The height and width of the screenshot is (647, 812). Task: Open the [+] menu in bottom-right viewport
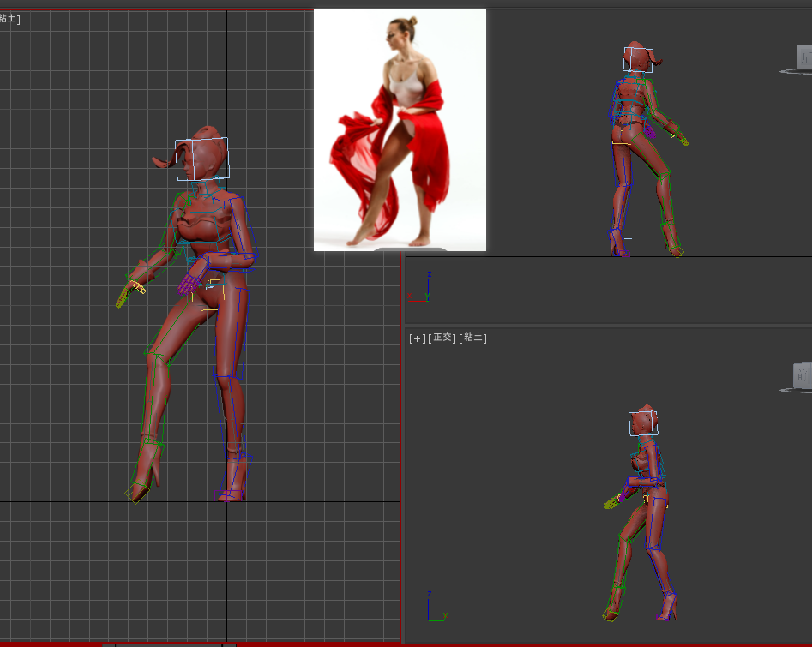click(417, 338)
